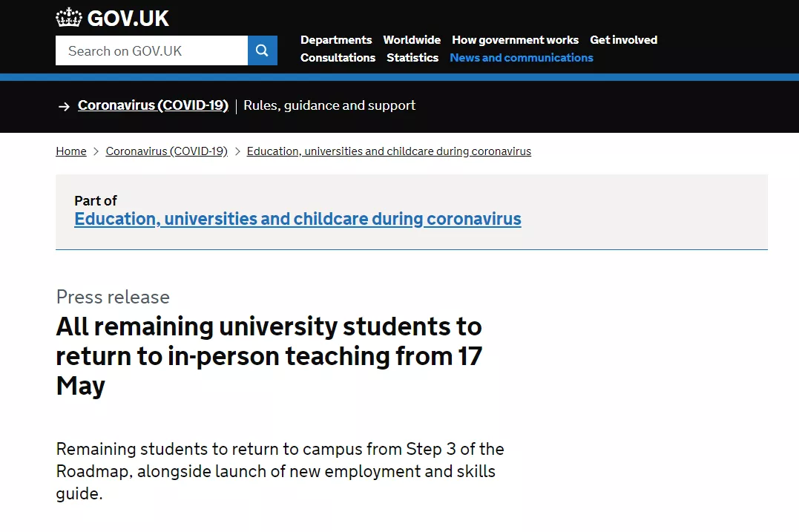Open News and communications
Screen dimensions: 799x532
(522, 58)
